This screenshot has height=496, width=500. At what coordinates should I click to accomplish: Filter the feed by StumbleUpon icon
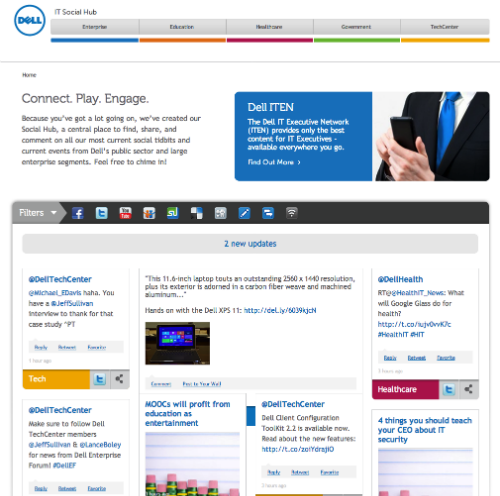tap(173, 213)
